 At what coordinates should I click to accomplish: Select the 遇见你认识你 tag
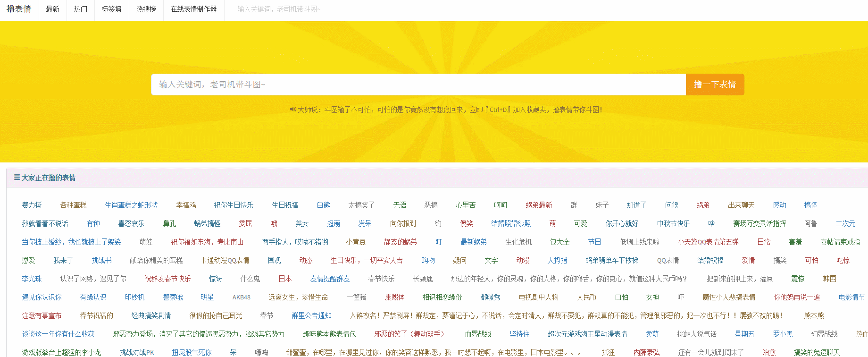pyautogui.click(x=42, y=297)
